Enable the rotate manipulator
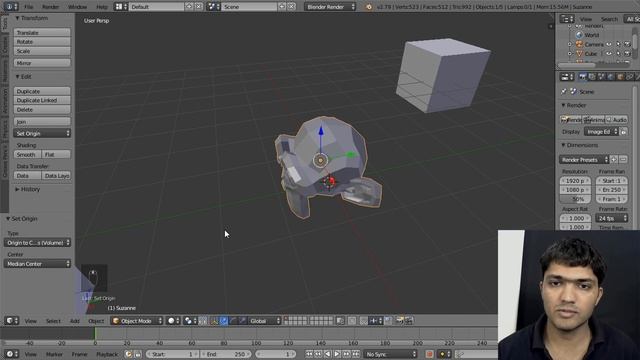The width and height of the screenshot is (640, 360). (x=233, y=321)
